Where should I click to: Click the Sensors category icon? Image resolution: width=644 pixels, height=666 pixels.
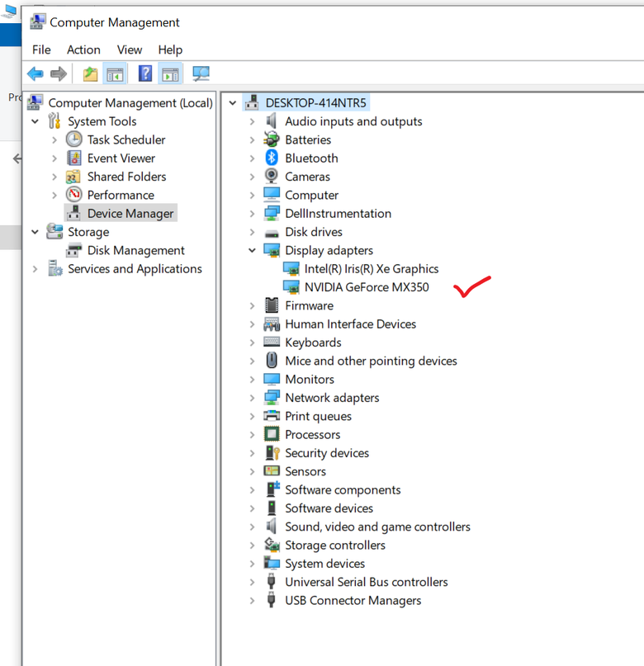click(272, 471)
